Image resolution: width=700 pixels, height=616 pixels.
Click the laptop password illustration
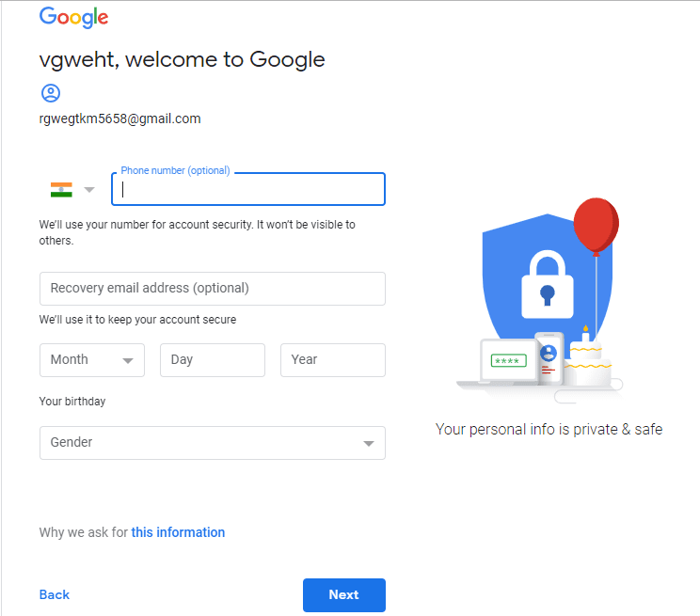coord(507,362)
